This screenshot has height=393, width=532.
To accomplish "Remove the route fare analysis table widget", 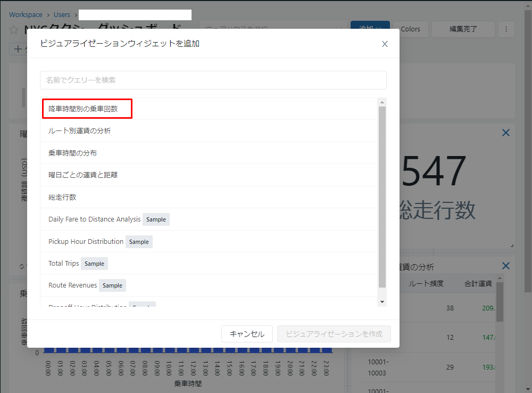I will [506, 266].
